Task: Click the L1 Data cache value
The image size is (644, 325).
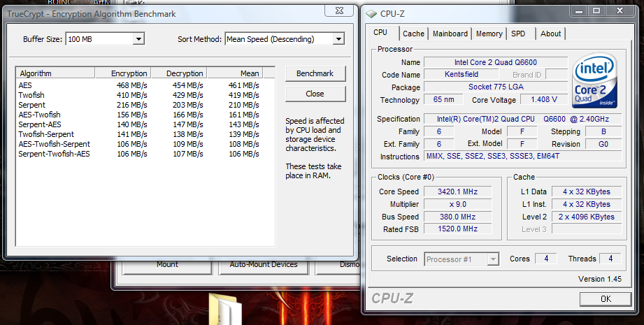Action: [587, 192]
